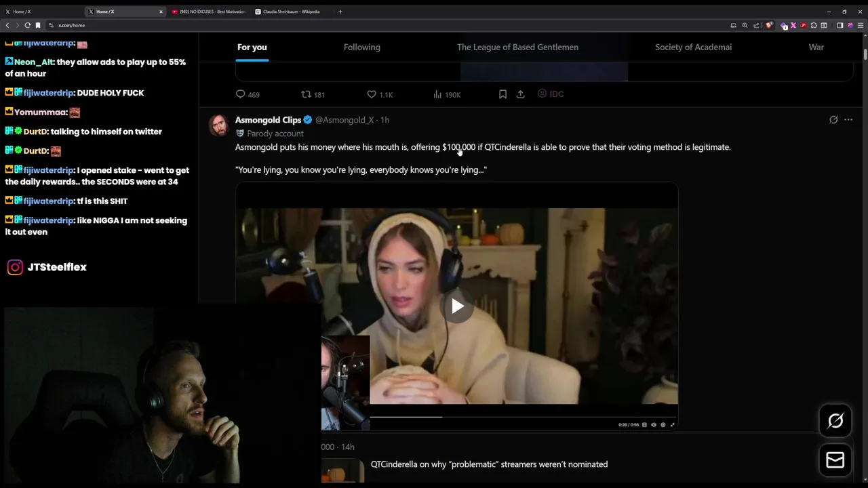The image size is (868, 488).
Task: Click chat message DUDE HOLY FUCK
Action: pyautogui.click(x=110, y=93)
